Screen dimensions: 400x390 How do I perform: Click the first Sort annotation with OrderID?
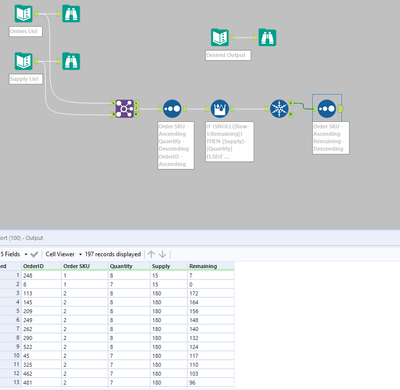click(x=176, y=145)
